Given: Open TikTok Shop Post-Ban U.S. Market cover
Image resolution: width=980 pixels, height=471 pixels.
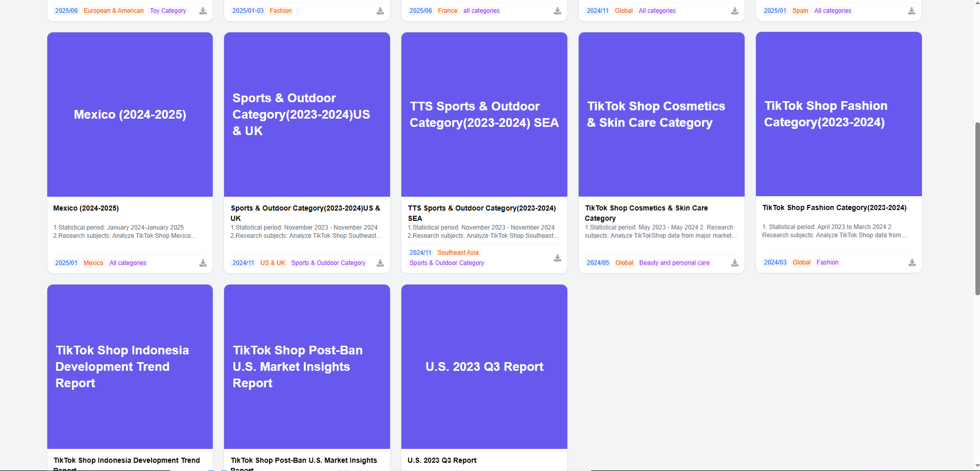Looking at the screenshot, I should [307, 366].
